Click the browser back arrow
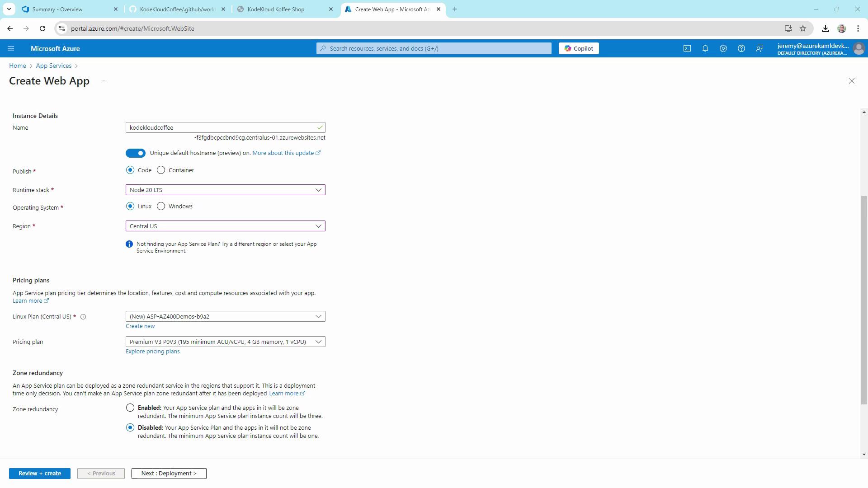868x488 pixels. [10, 28]
